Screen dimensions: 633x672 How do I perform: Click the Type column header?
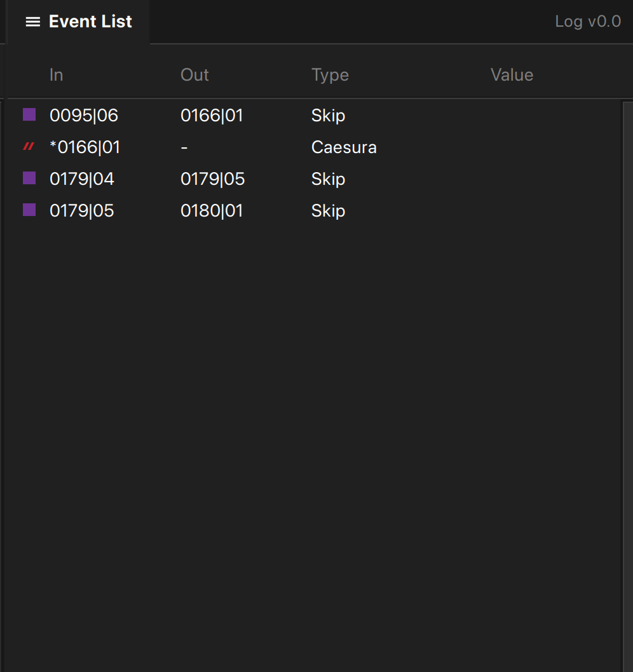click(330, 76)
